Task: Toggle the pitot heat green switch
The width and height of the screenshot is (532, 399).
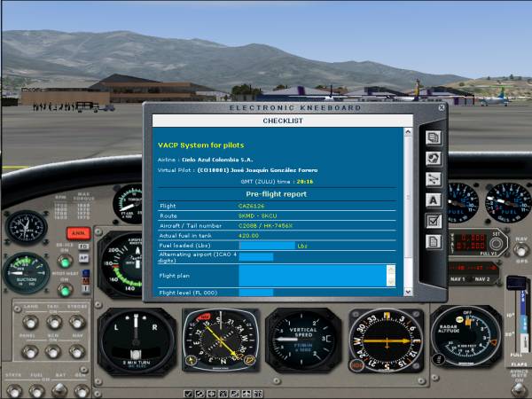Action: point(65,291)
